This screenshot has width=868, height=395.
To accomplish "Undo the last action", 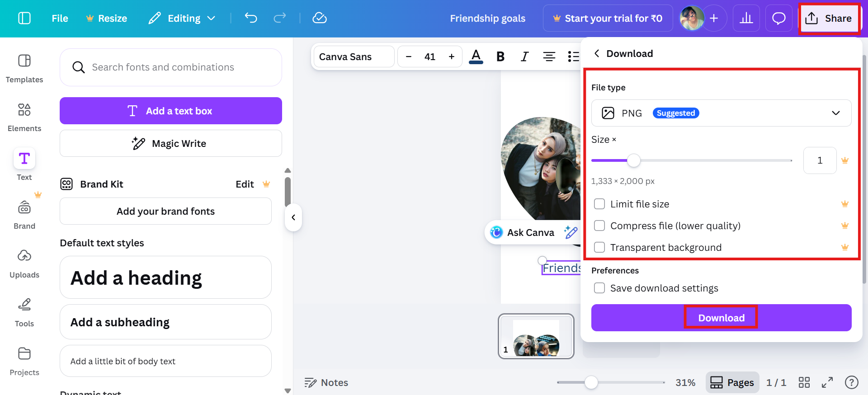I will [x=251, y=18].
